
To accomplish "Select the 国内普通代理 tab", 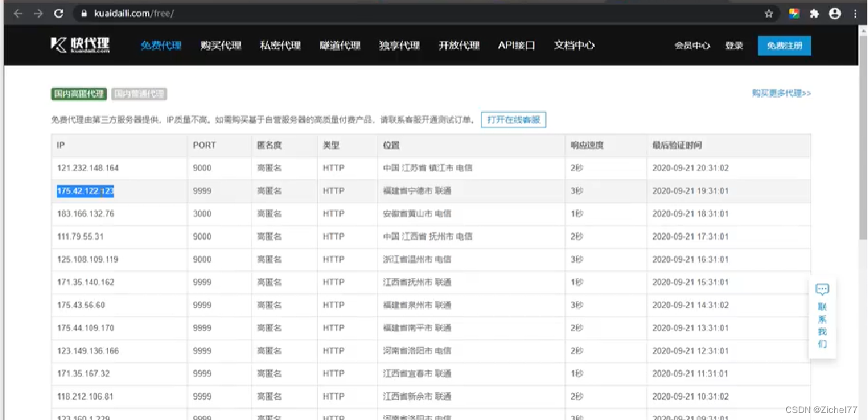I will [x=139, y=94].
